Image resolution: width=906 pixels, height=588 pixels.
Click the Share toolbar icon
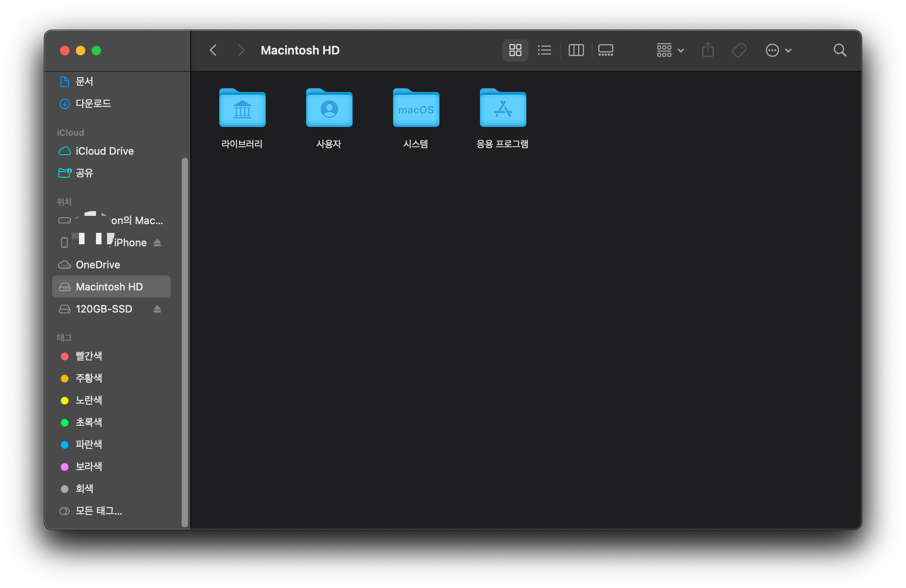click(708, 51)
